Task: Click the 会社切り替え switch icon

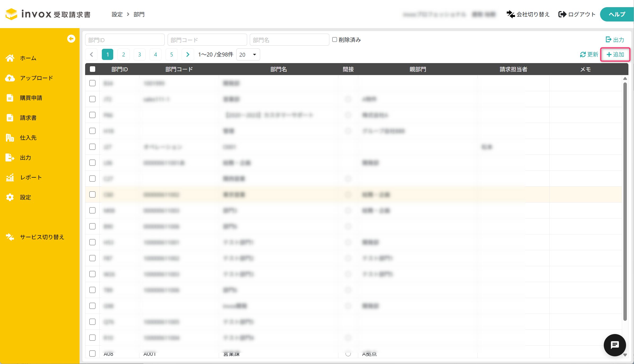Action: click(510, 14)
